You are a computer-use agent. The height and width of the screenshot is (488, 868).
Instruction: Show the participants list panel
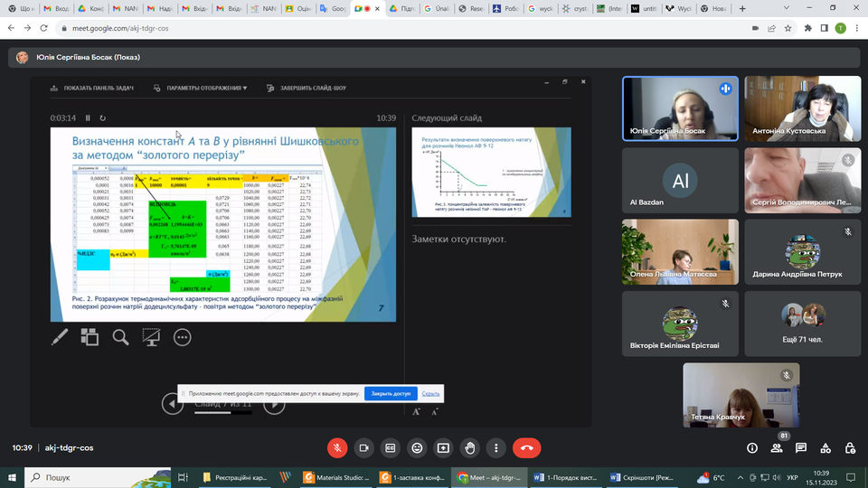point(777,447)
